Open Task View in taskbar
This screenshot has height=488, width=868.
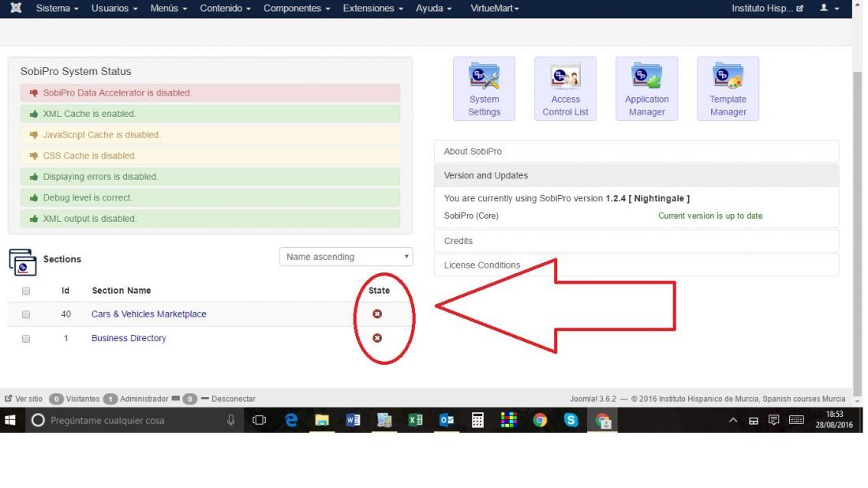[259, 420]
